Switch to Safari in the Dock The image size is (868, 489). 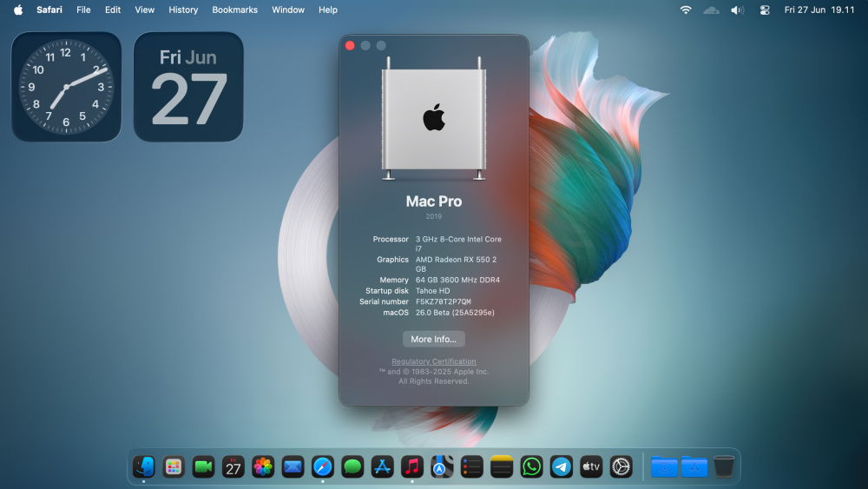pyautogui.click(x=323, y=466)
